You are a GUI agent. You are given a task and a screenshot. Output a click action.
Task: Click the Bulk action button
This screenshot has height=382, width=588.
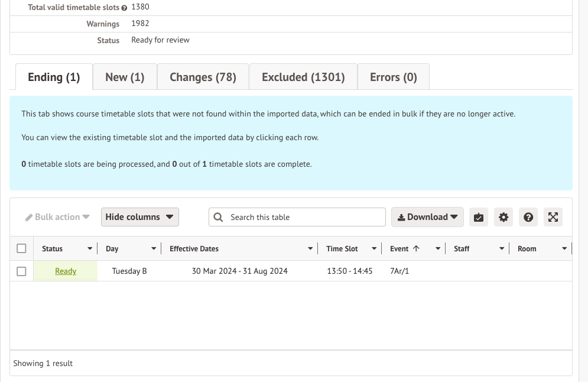[57, 217]
